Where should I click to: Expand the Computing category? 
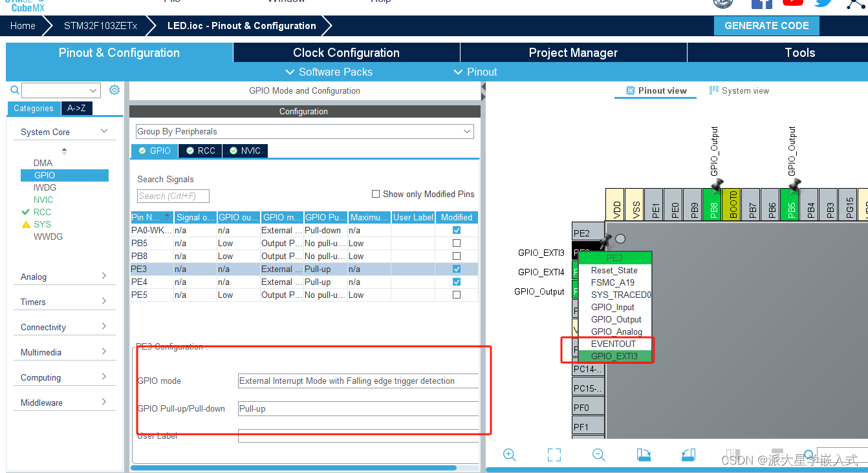(65, 377)
